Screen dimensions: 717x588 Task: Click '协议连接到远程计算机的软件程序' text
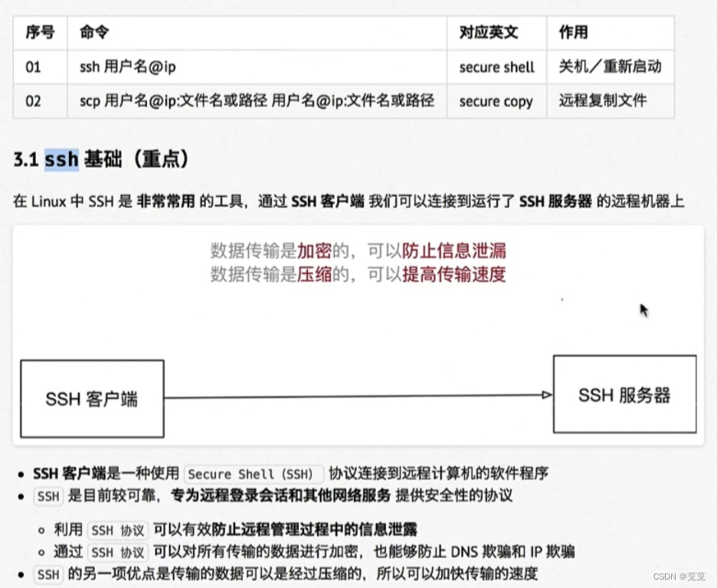[x=438, y=473]
